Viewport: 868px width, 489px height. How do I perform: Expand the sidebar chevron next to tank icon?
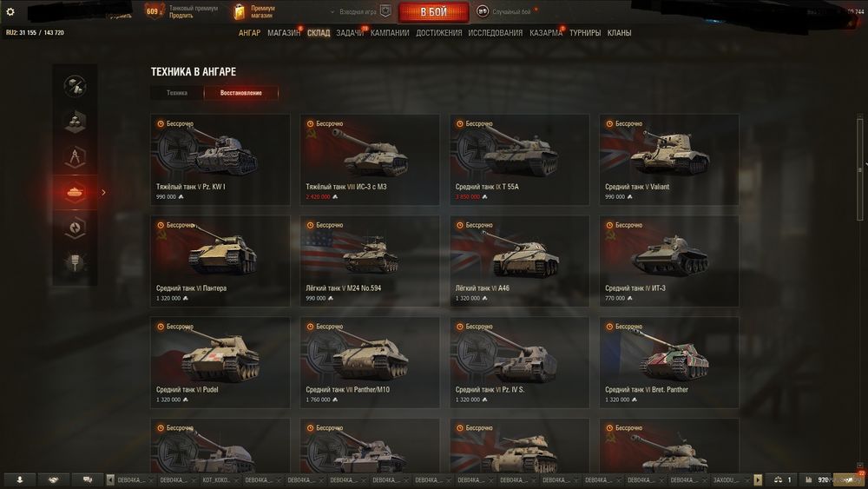coord(103,193)
